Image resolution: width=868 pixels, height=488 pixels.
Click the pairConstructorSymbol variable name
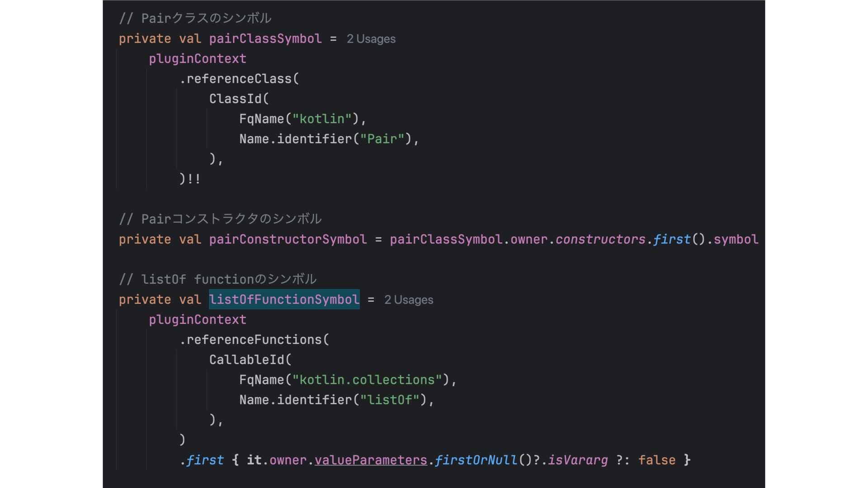coord(288,239)
